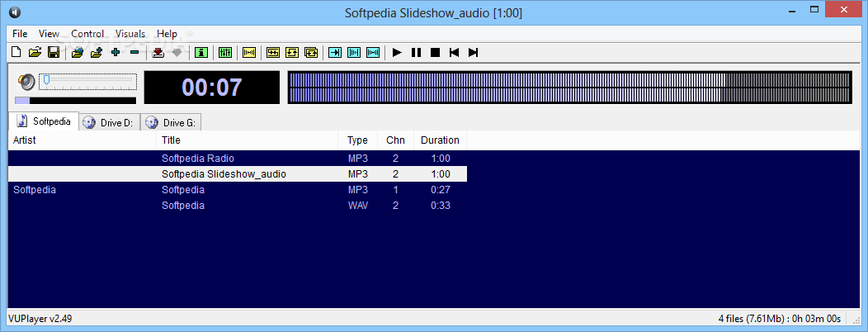The image size is (868, 332).
Task: Click the 00:07 elapsed time display
Action: click(212, 87)
